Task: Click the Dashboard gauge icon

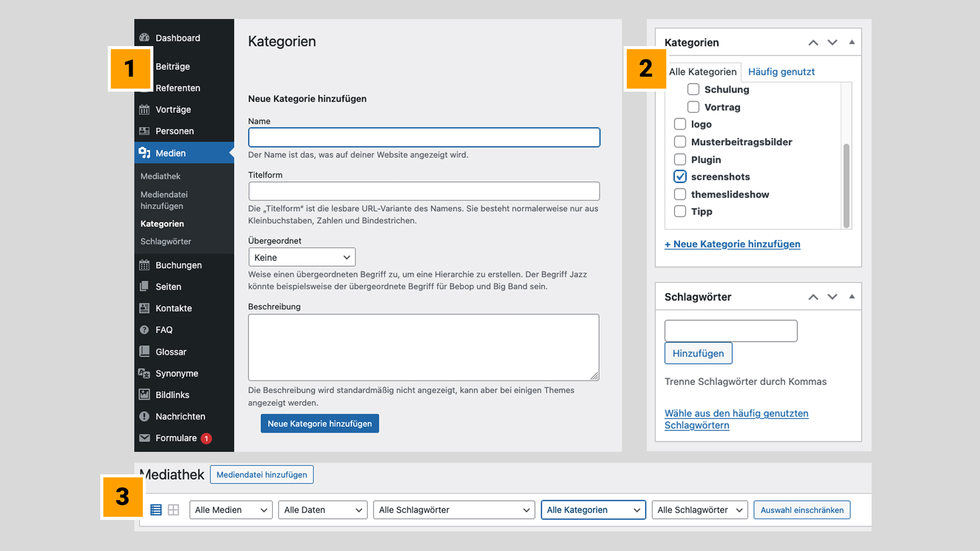Action: (x=144, y=38)
